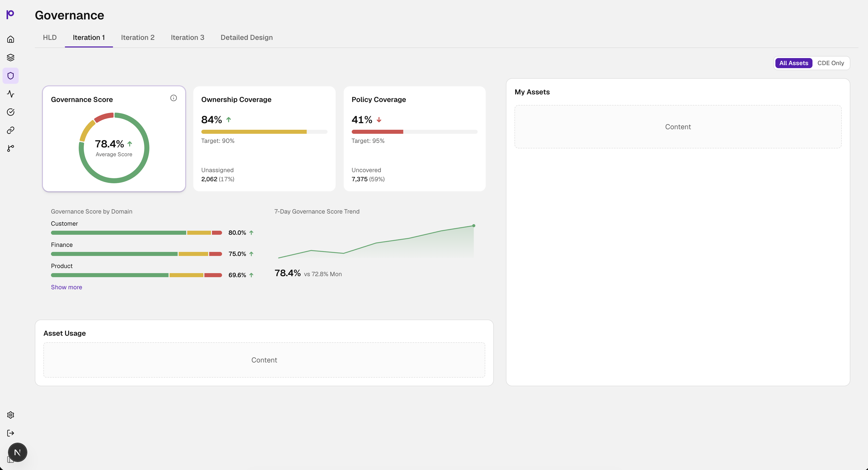Click the Finance domain score bar
This screenshot has height=470, width=868.
[x=137, y=254]
